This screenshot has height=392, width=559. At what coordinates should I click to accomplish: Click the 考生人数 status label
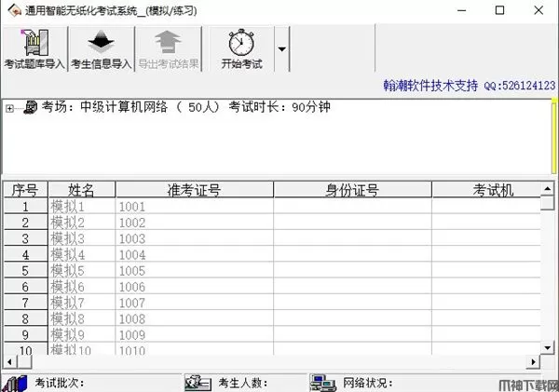243,383
